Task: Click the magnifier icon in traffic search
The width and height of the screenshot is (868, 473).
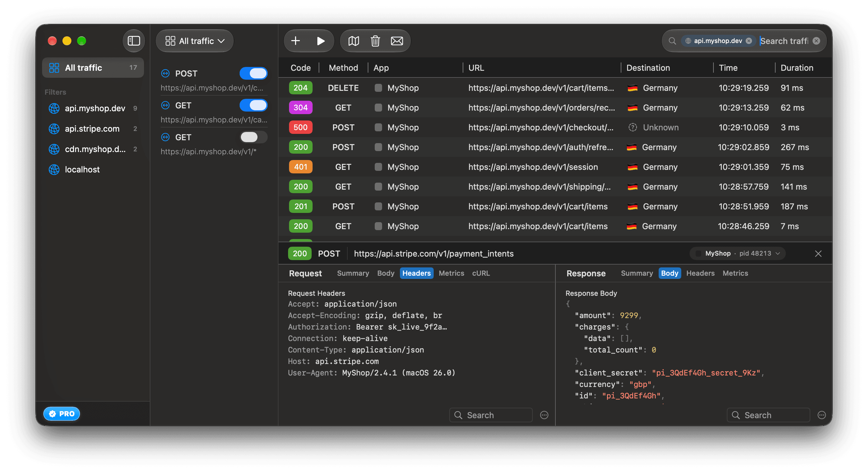Action: (672, 41)
